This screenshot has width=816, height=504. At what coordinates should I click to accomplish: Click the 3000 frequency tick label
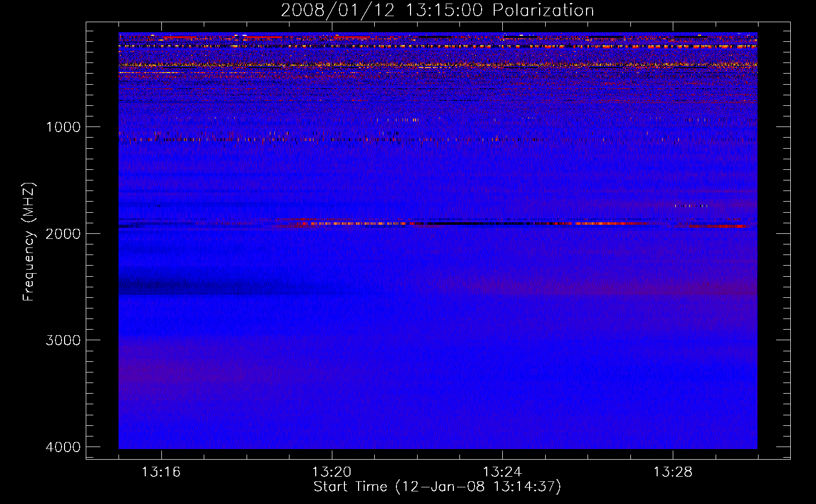63,340
